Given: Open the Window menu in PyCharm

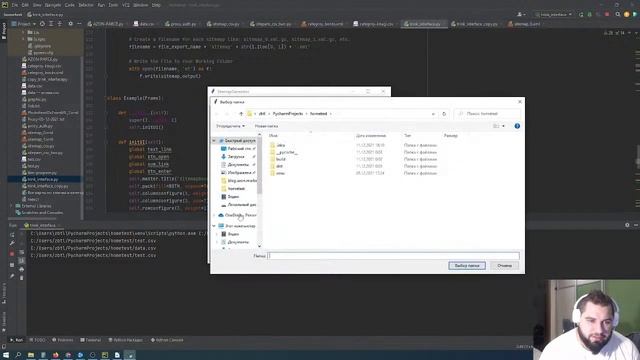Looking at the screenshot, I should click(x=140, y=5).
